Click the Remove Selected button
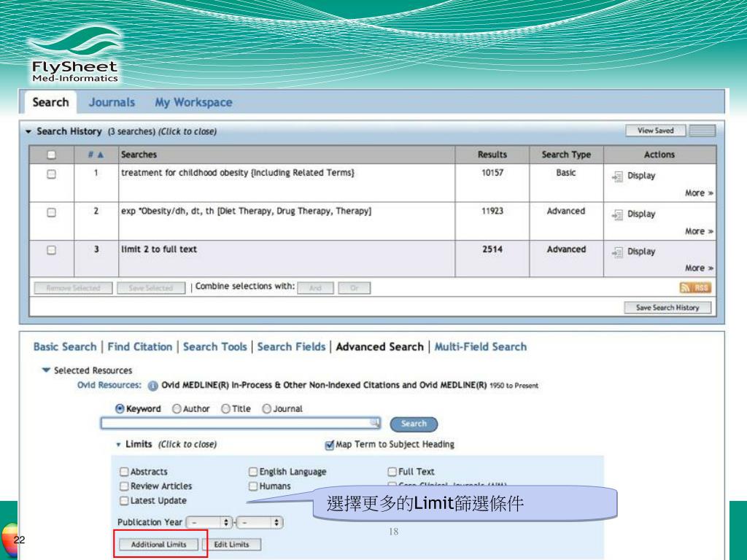Image resolution: width=747 pixels, height=560 pixels. pyautogui.click(x=74, y=288)
